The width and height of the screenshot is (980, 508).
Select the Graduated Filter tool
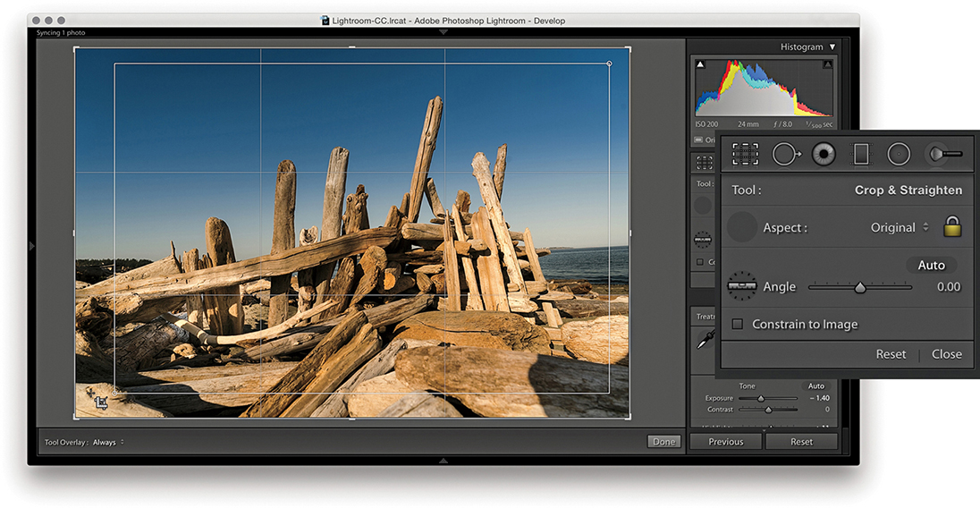click(860, 154)
